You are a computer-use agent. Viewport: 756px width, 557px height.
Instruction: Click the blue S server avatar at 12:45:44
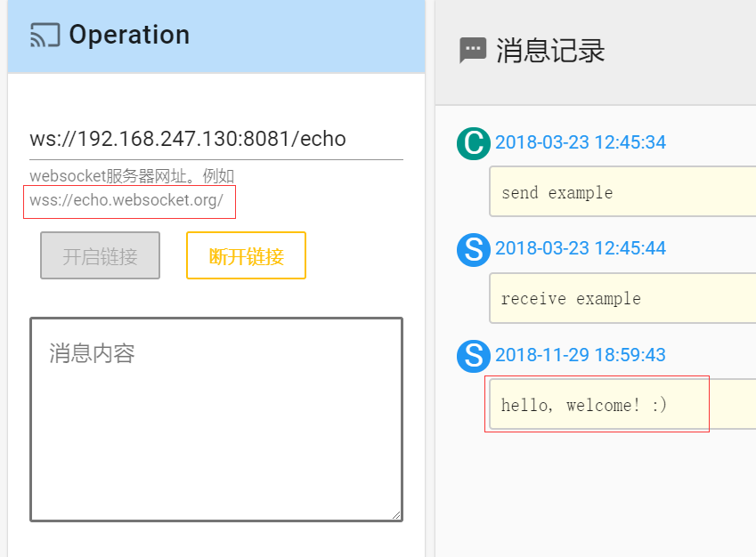[473, 250]
